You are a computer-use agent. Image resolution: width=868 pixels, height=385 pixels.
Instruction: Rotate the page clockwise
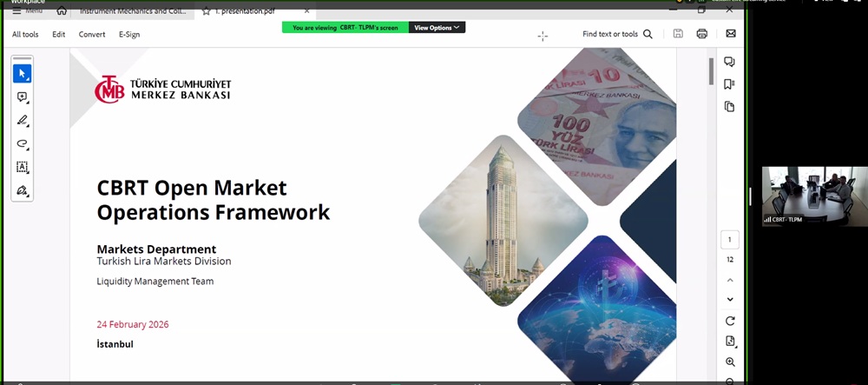coord(730,321)
